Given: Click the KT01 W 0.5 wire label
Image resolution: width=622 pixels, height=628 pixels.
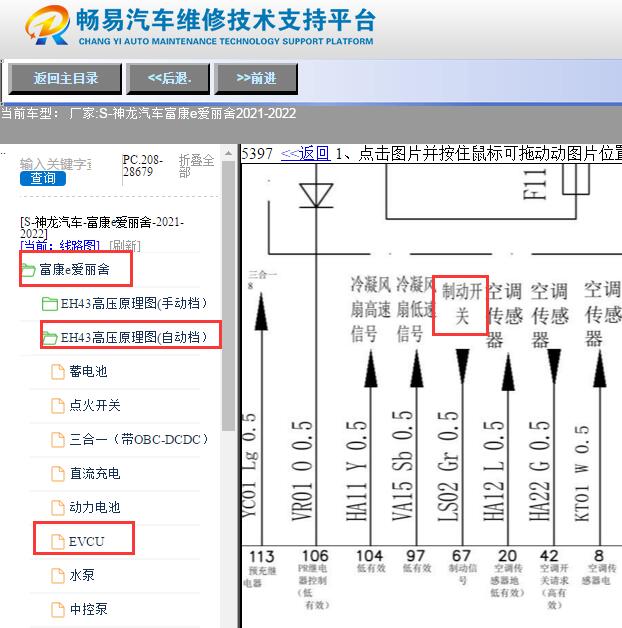Looking at the screenshot, I should pos(582,473).
